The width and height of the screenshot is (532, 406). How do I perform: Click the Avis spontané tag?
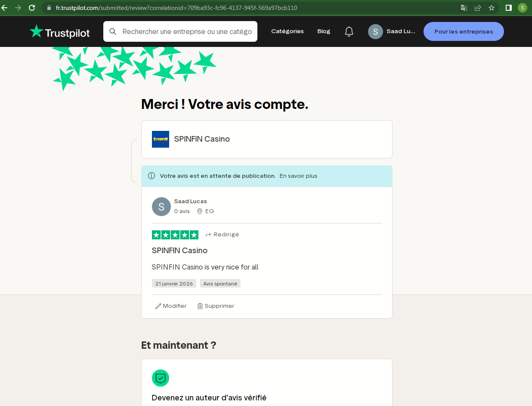220,283
